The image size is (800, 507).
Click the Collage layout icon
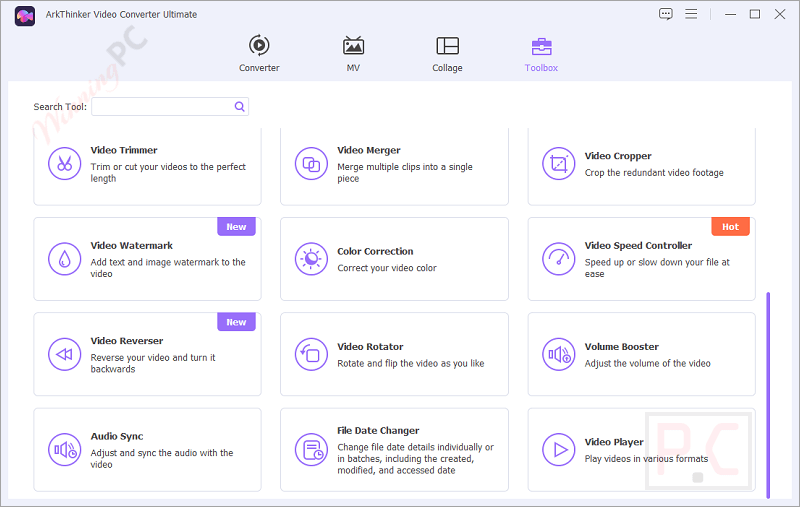coord(447,45)
